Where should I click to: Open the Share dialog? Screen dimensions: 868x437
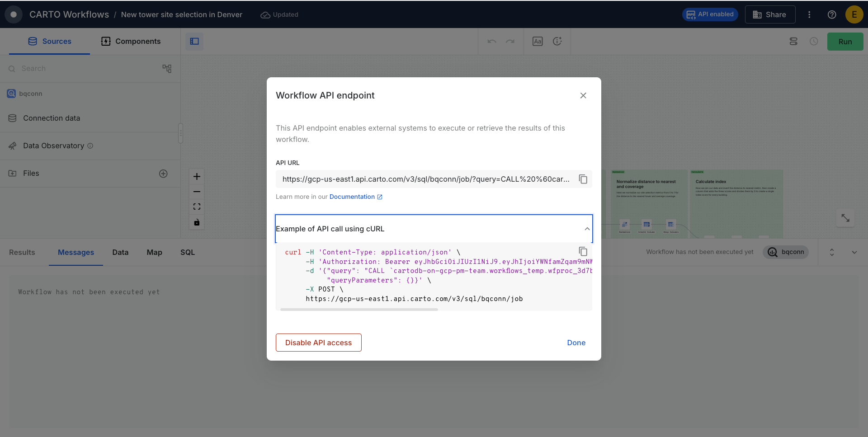click(769, 14)
